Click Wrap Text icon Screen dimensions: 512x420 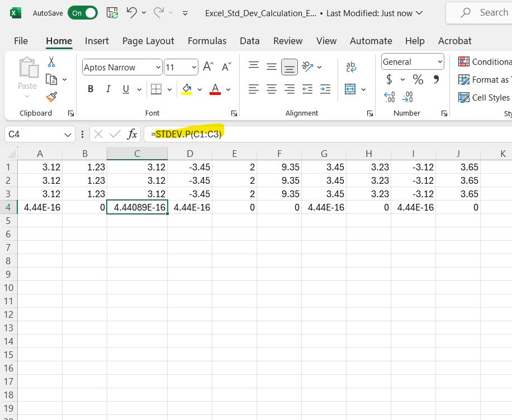pos(351,67)
